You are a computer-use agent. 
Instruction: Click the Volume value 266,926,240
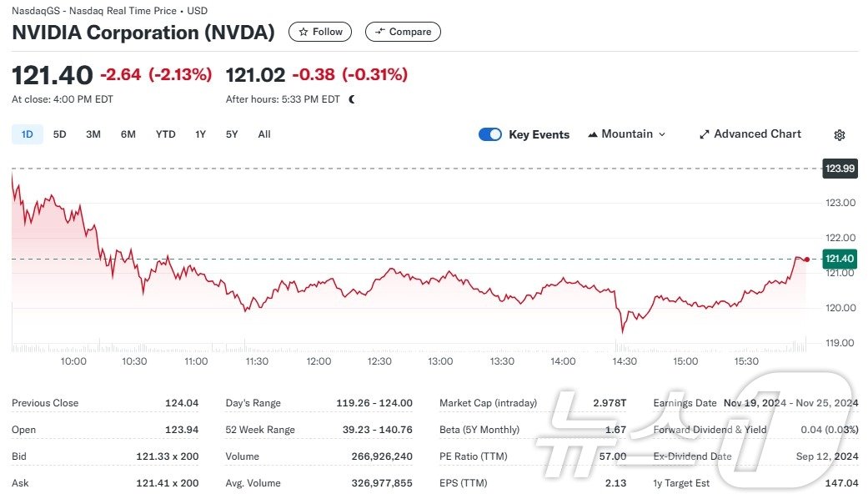(382, 456)
